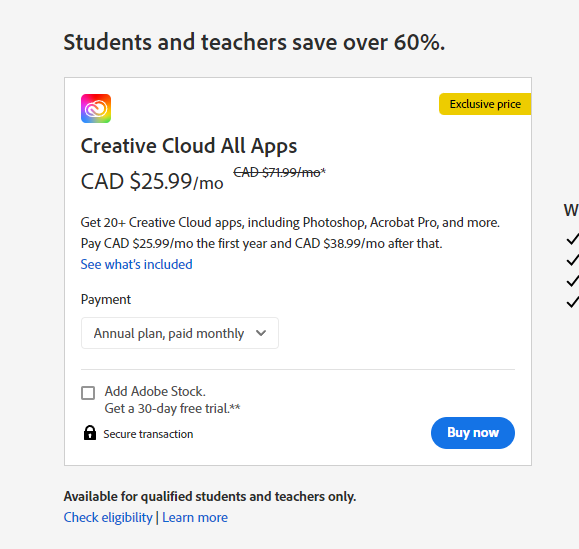Screen dimensions: 579x549
Task: Click the padlock icon beside Secure transaction
Action: (x=90, y=433)
